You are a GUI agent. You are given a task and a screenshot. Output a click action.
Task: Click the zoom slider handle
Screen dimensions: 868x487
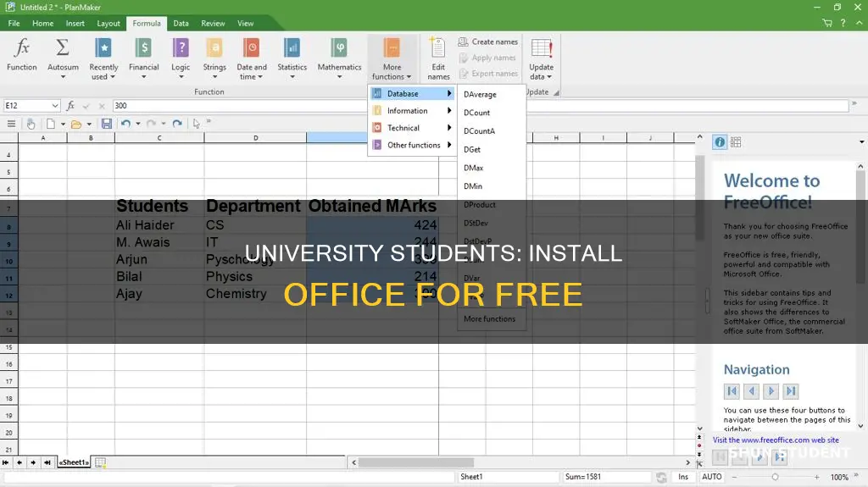pos(775,477)
